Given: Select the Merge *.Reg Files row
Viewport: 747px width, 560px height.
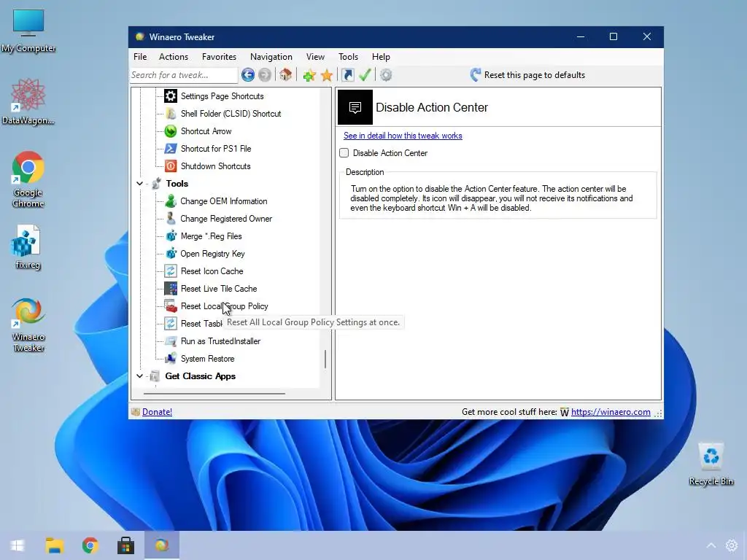Looking at the screenshot, I should click(211, 236).
